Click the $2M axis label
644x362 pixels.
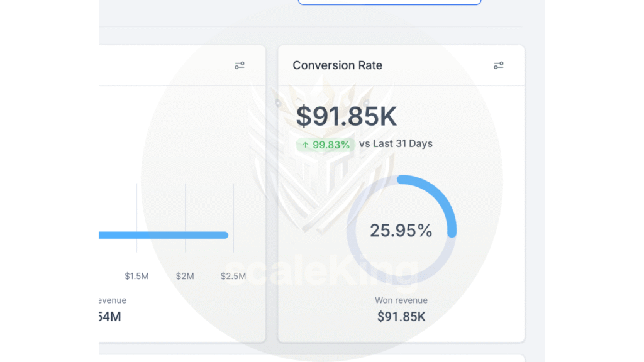185,277
